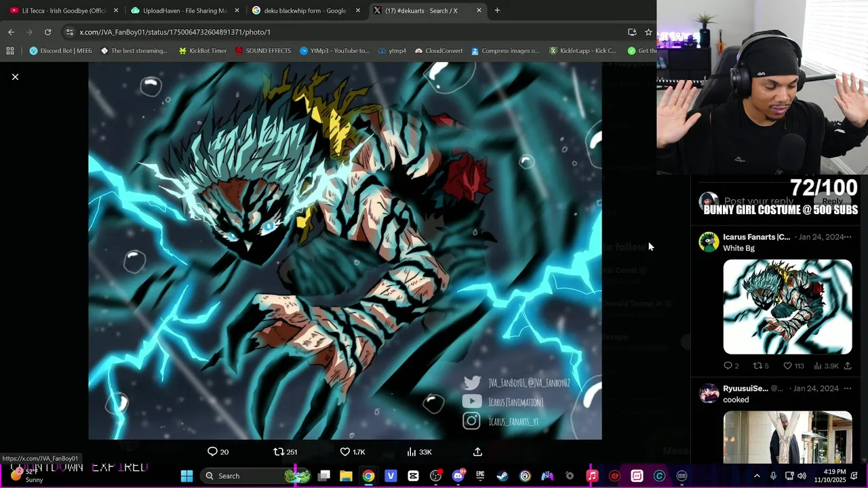Viewport: 868px width, 488px height.
Task: Open the RyuusuiSe profile name
Action: pos(745,388)
